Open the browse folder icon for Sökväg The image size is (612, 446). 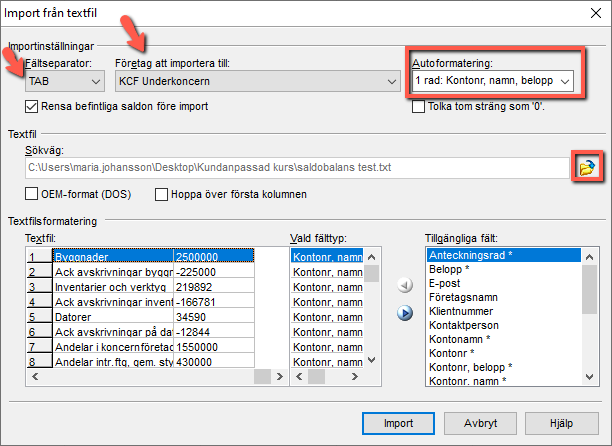click(x=587, y=167)
